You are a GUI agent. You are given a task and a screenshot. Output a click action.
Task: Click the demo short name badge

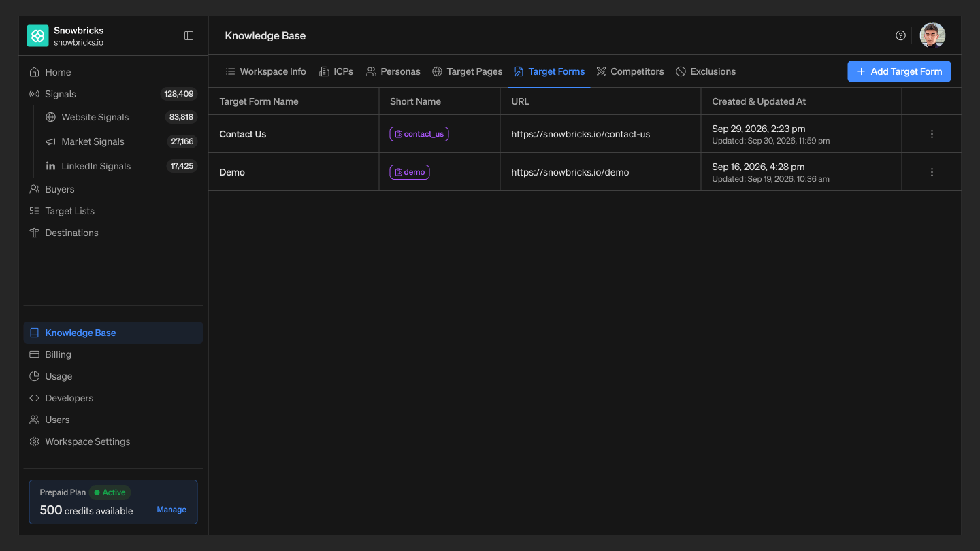[410, 172]
